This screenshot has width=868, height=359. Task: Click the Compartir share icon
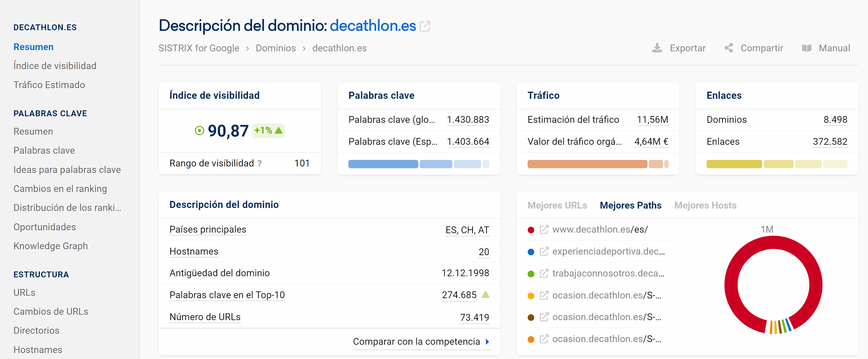coord(729,48)
